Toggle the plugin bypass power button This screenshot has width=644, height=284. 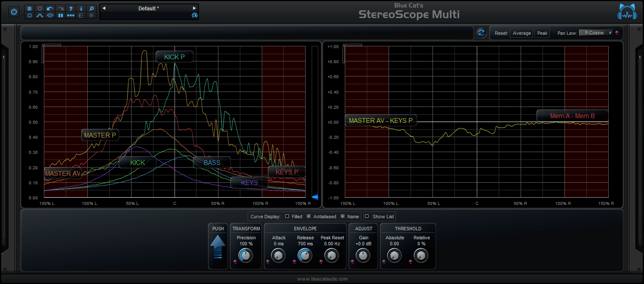pos(14,12)
